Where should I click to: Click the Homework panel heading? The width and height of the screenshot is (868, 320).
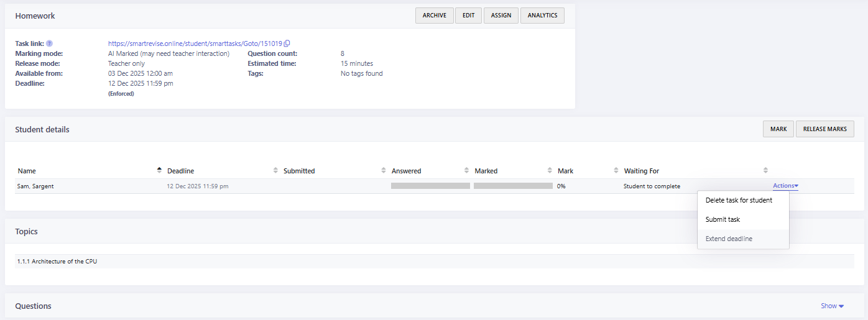click(x=35, y=16)
